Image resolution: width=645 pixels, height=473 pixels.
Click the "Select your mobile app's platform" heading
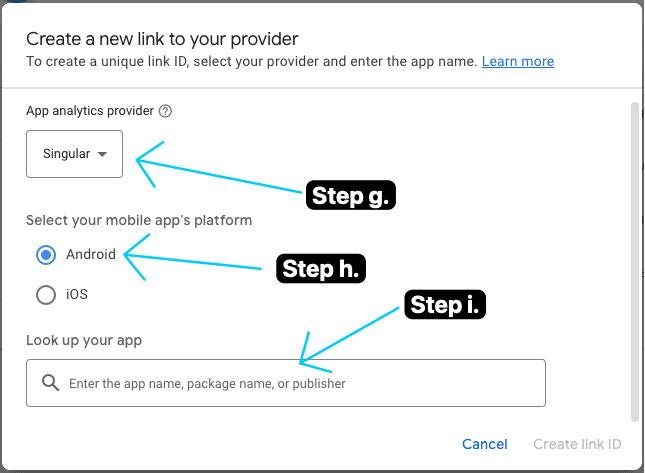click(x=139, y=220)
